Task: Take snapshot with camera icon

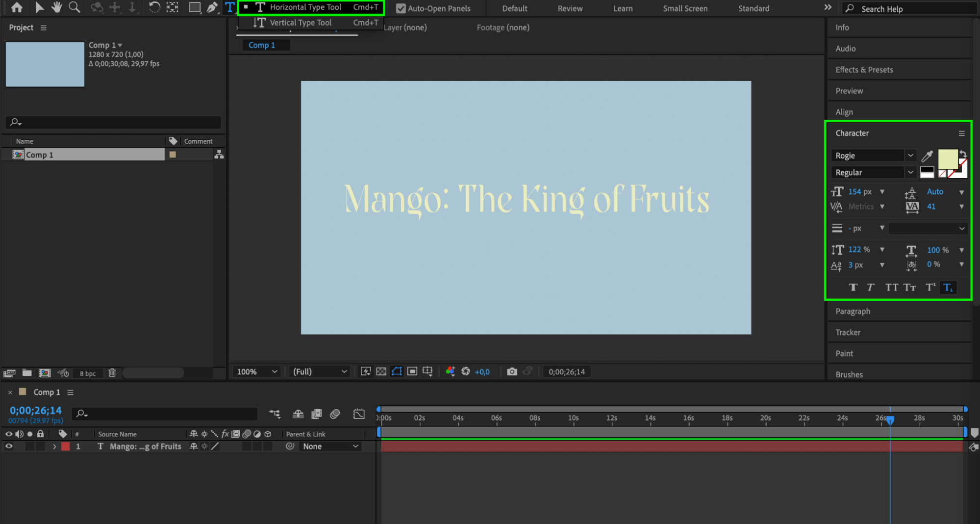Action: pyautogui.click(x=512, y=371)
